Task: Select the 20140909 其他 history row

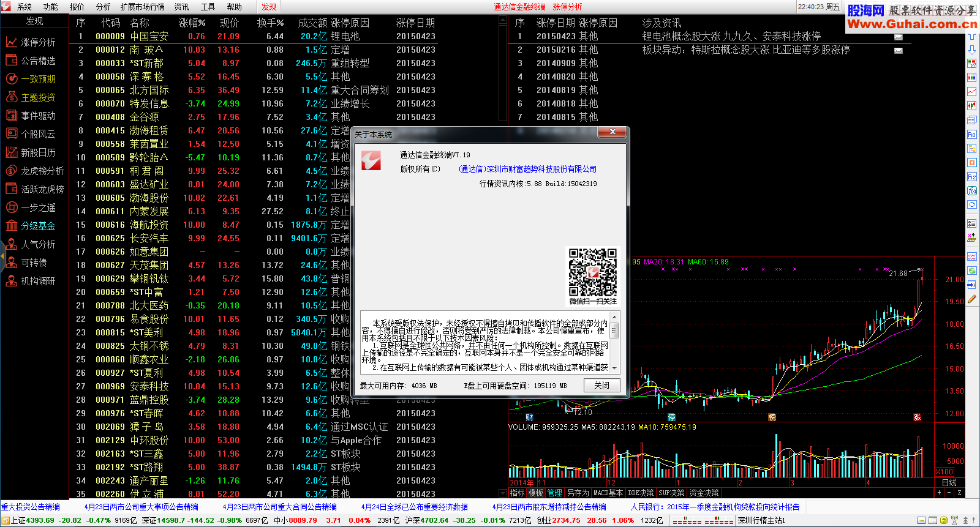Action: pos(710,63)
